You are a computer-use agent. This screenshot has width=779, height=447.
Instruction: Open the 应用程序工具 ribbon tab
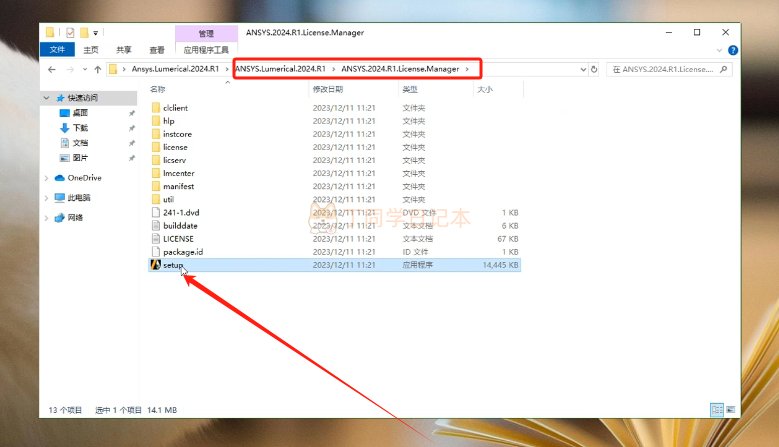click(x=206, y=50)
